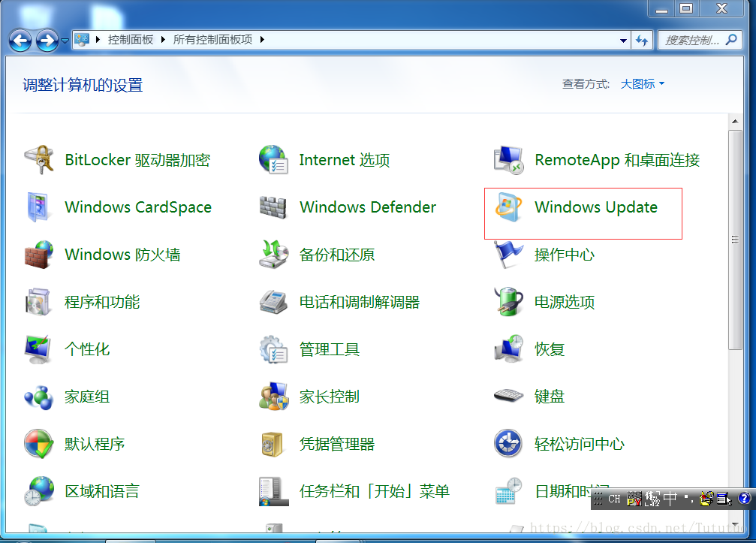Toggle the 中 Chinese input mode

(670, 499)
